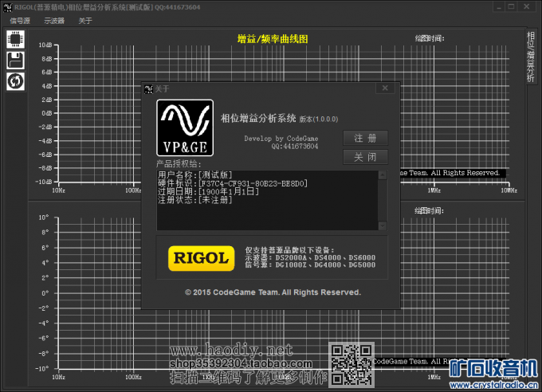Click the small icon in 关于 dialog title bar
Screen dimensions: 542x392
[147, 88]
